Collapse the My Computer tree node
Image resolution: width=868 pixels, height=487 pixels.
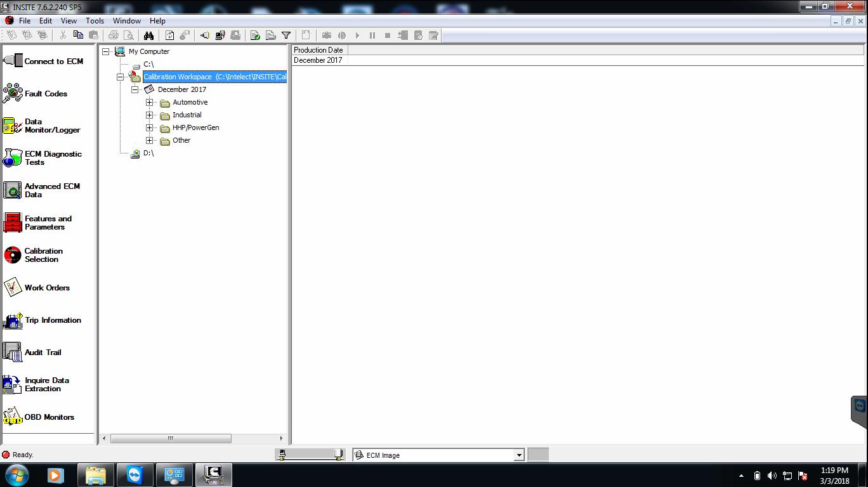coord(106,51)
